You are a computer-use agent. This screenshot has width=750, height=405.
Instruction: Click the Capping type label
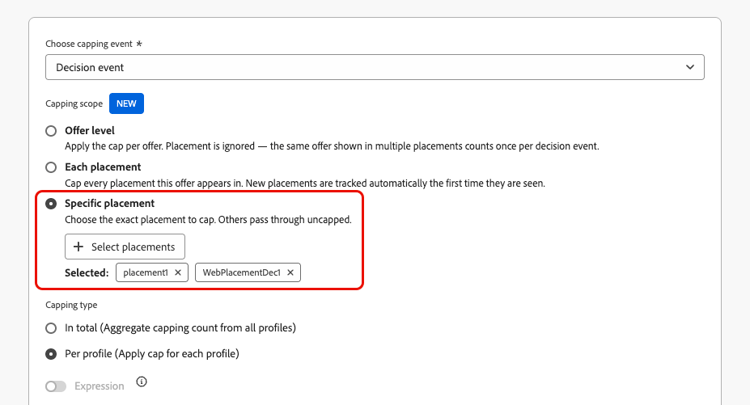tap(71, 305)
